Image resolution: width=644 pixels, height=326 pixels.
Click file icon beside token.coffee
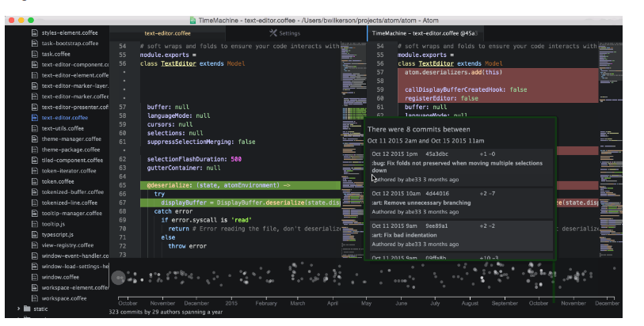(x=35, y=181)
